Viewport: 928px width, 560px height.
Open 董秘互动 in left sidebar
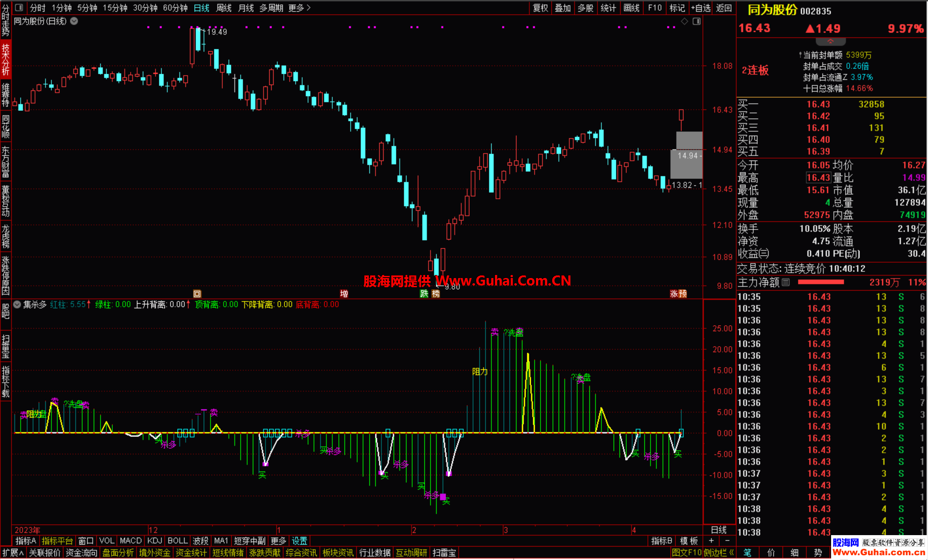(x=5, y=201)
